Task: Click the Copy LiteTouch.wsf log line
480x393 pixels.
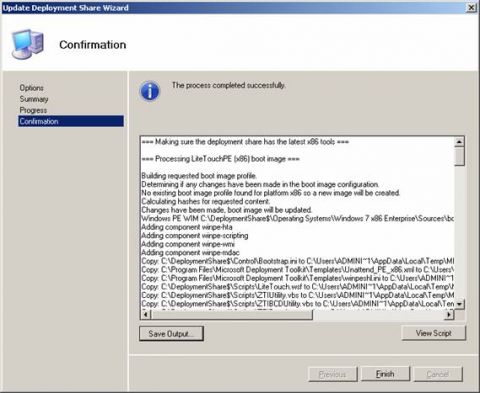Action: pyautogui.click(x=298, y=287)
